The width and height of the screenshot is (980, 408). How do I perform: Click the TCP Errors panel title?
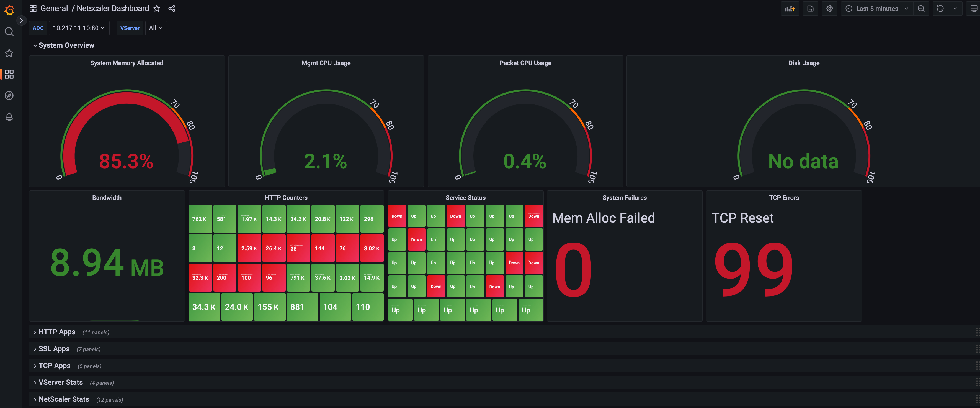pos(784,198)
